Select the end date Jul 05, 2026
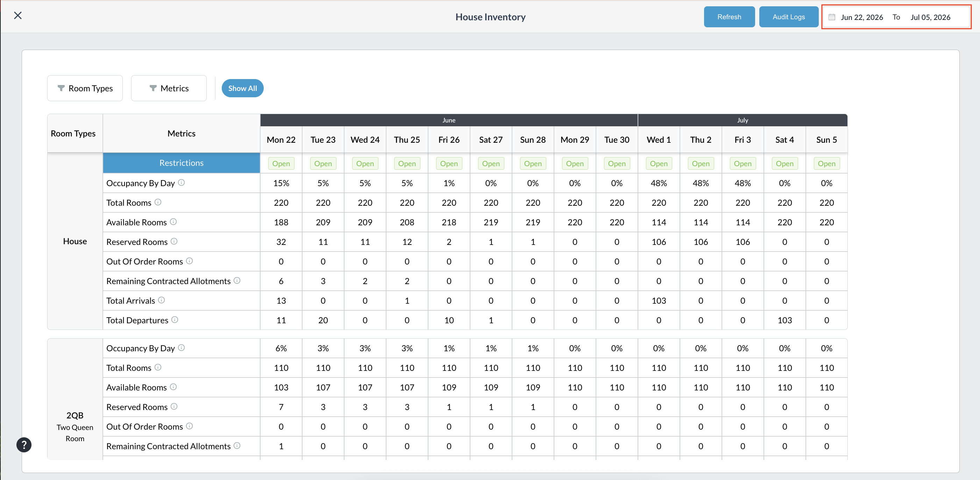Viewport: 980px width, 480px height. [x=930, y=17]
